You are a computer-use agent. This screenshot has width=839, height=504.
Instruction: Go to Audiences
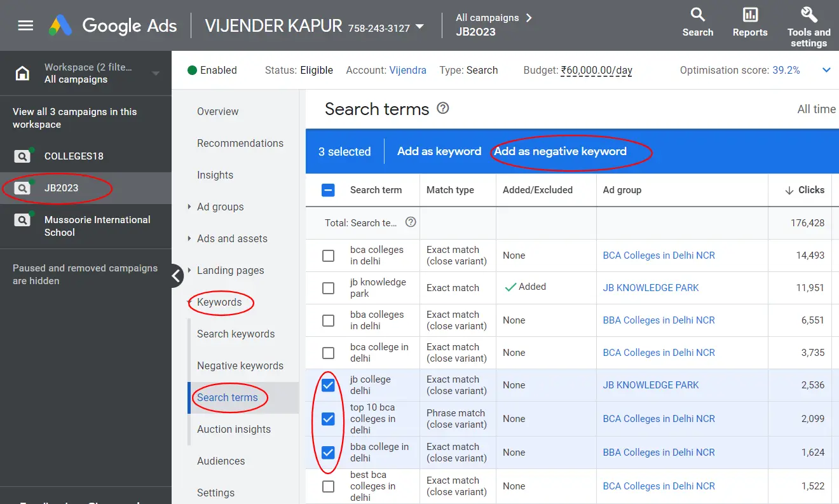(221, 461)
